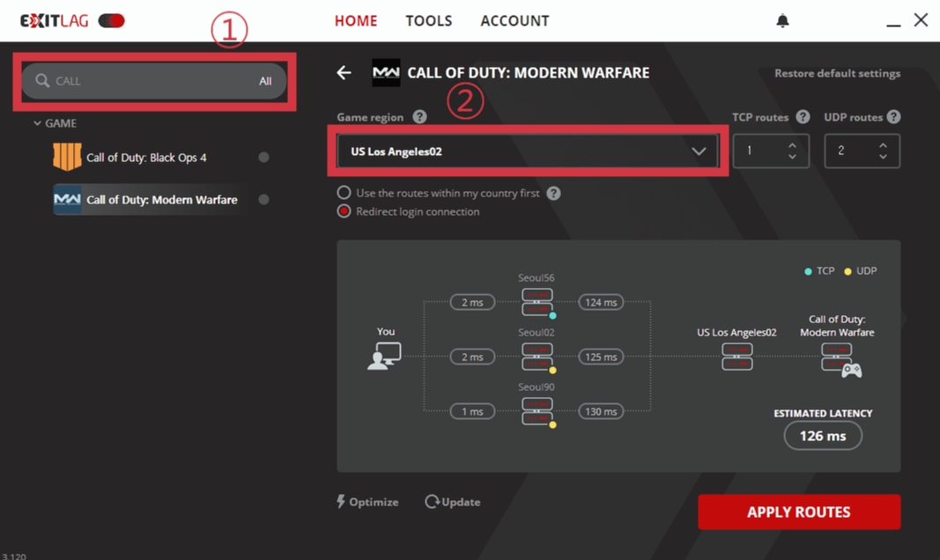Click the TCP legend color dot
The width and height of the screenshot is (940, 560).
[x=808, y=271]
